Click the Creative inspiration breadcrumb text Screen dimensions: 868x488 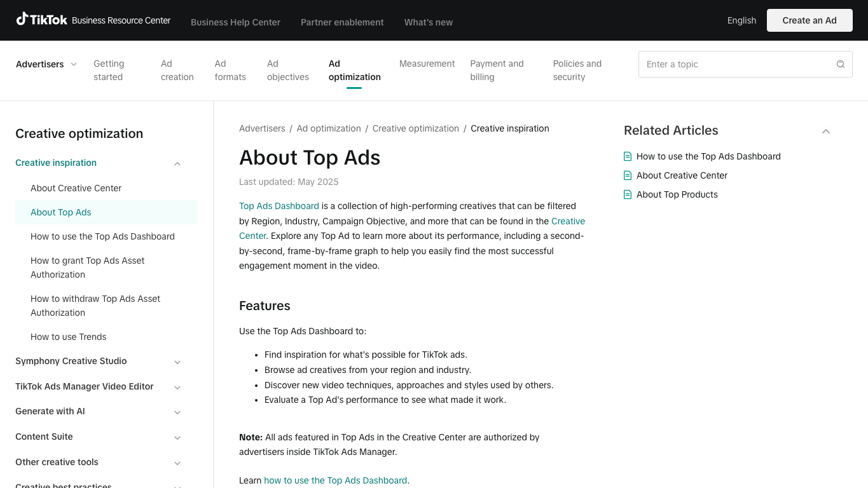point(510,128)
